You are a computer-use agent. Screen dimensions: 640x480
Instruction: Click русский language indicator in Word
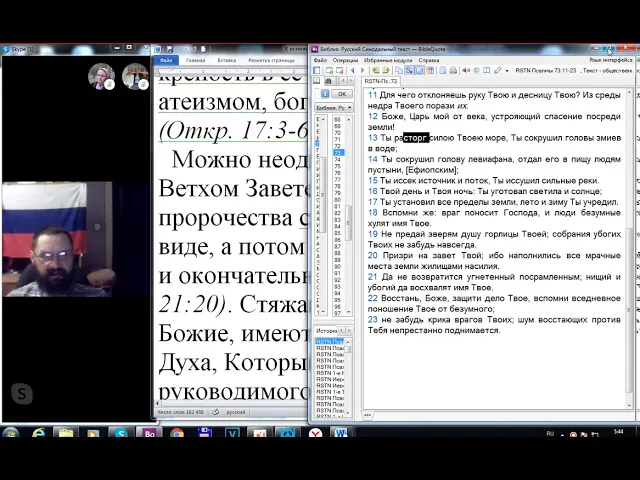(236, 412)
